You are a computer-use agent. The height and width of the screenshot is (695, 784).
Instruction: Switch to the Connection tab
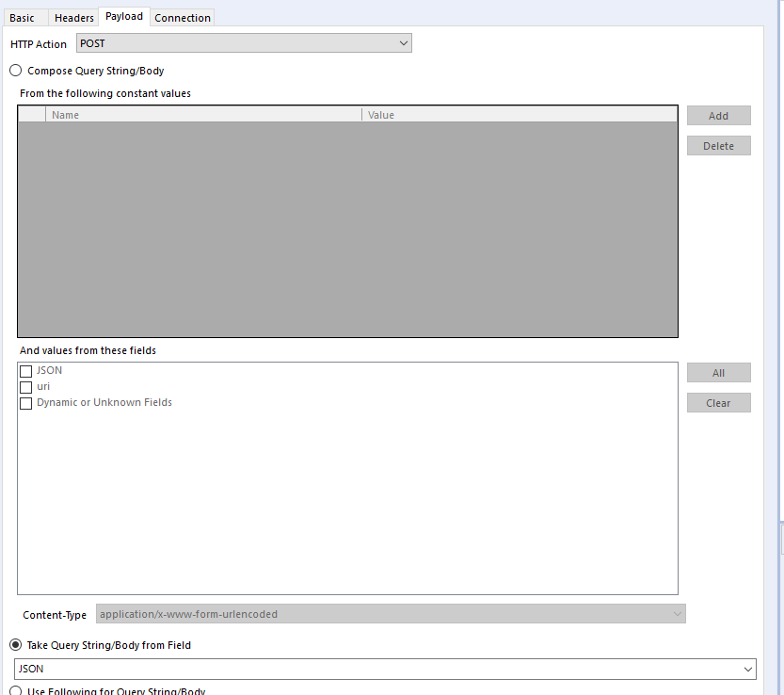tap(182, 17)
